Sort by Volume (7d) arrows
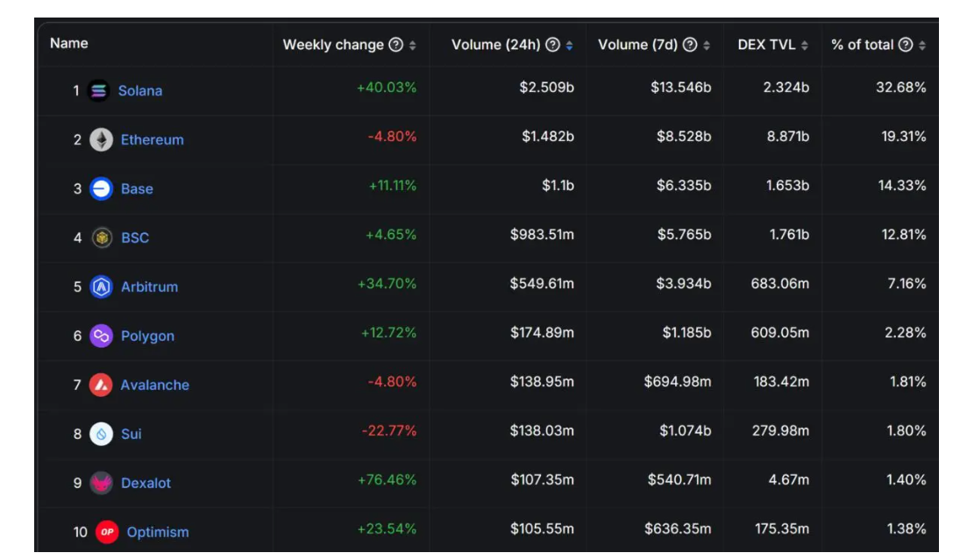The height and width of the screenshot is (560, 967). click(x=707, y=46)
